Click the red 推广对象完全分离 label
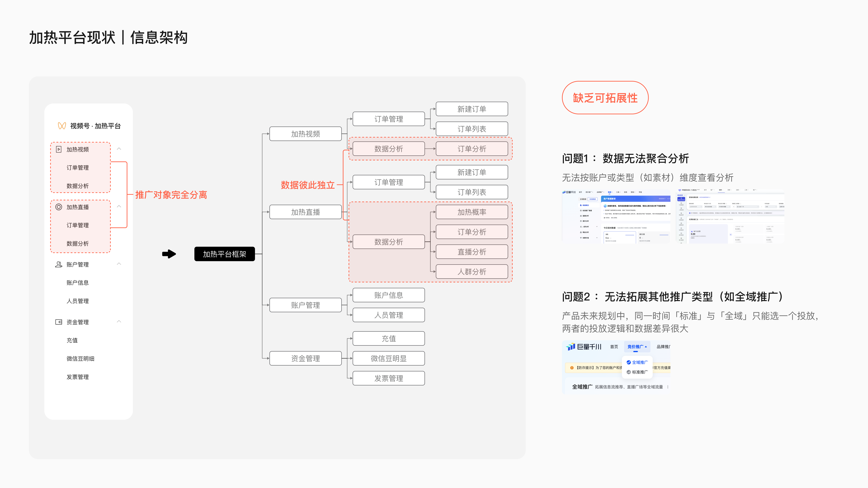Image resolution: width=868 pixels, height=488 pixels. tap(171, 195)
